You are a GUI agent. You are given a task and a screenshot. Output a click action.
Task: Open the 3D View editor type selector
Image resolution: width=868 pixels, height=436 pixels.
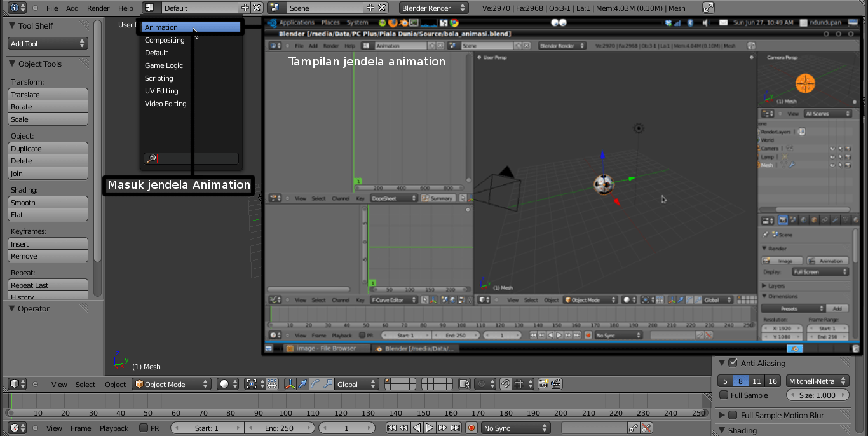(x=17, y=385)
